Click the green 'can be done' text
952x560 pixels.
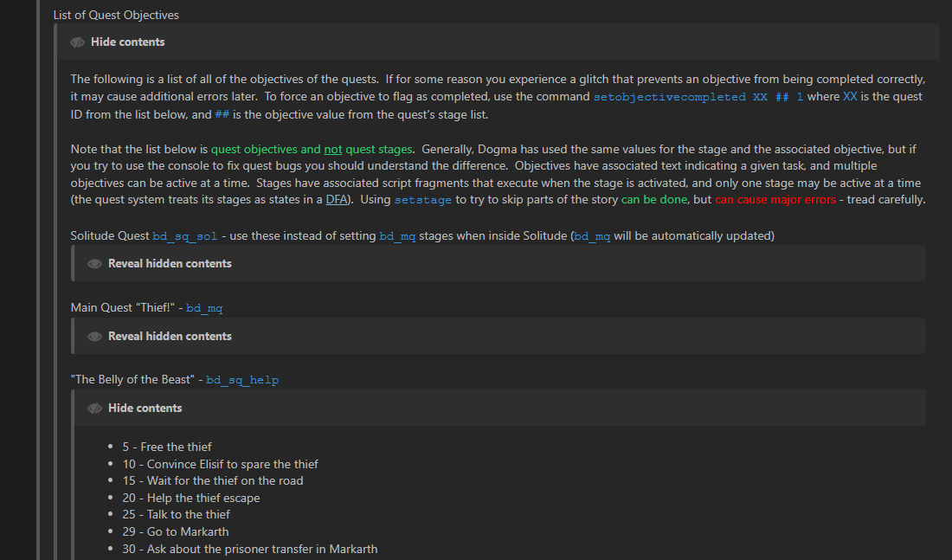point(654,200)
